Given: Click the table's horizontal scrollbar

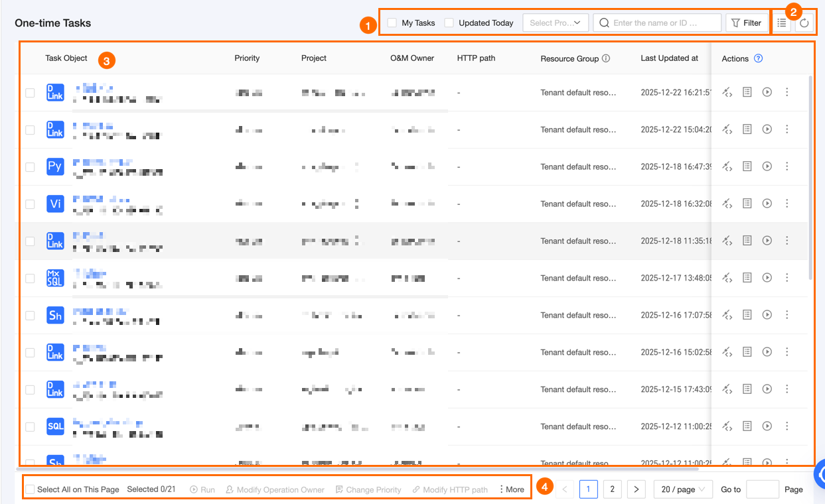Looking at the screenshot, I should [x=358, y=468].
